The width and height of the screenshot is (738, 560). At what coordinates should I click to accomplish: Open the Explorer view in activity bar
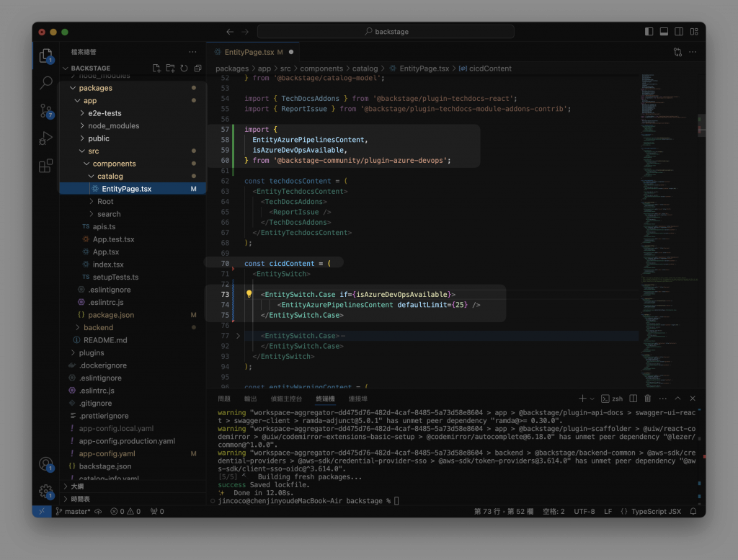pyautogui.click(x=45, y=56)
